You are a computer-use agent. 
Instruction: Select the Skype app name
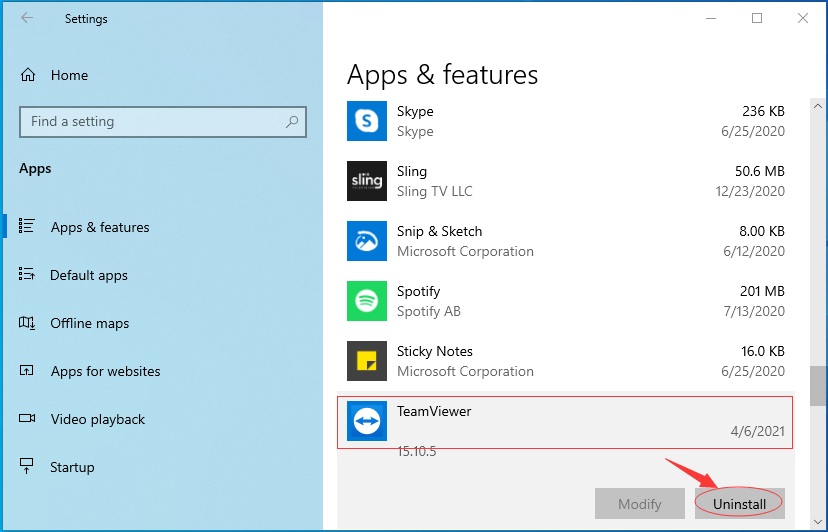tap(415, 111)
